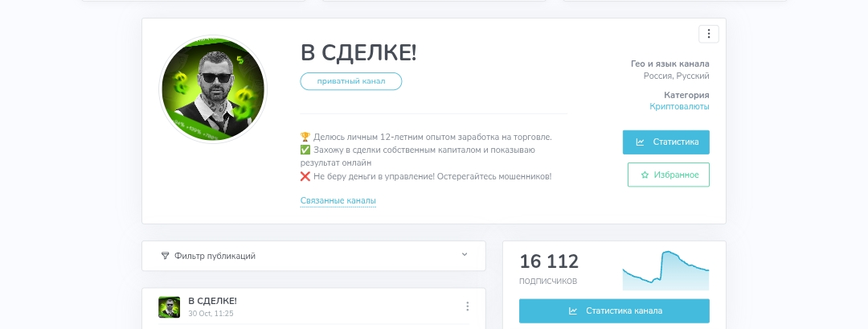
Task: Click the channel title В СДЕЛКЕ! heading
Action: tap(358, 52)
